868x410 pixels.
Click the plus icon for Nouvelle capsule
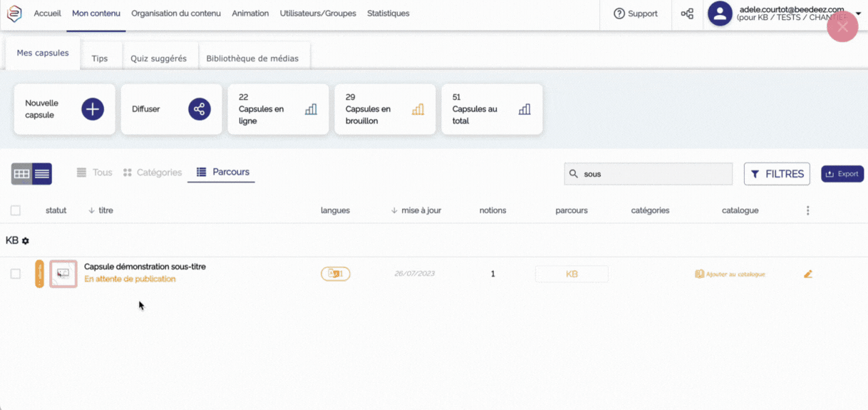click(x=93, y=109)
